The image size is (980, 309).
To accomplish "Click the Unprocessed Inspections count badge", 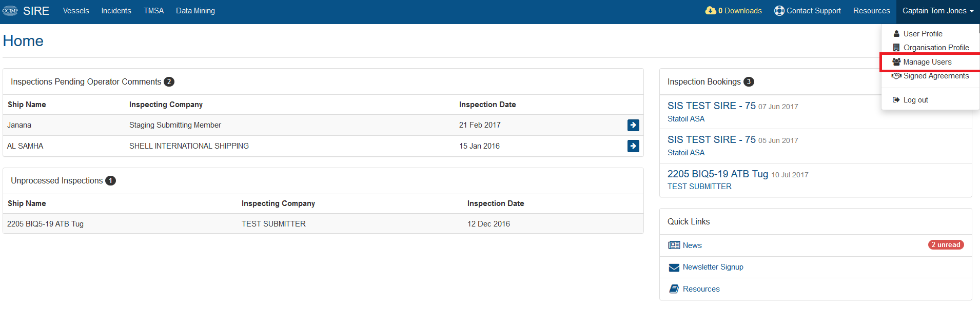I will point(110,181).
